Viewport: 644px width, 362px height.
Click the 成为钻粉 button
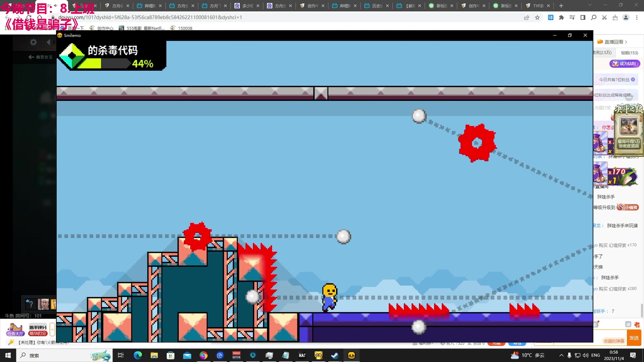tap(625, 63)
